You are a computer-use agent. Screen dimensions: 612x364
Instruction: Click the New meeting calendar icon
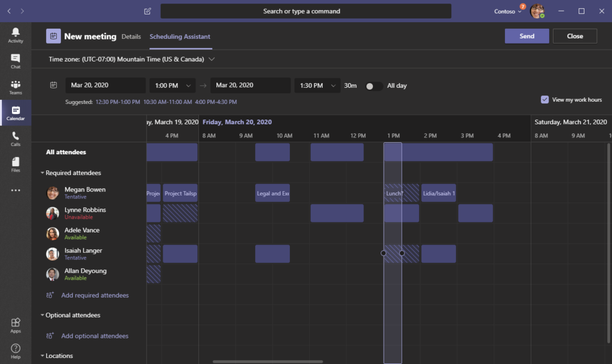[x=53, y=36]
